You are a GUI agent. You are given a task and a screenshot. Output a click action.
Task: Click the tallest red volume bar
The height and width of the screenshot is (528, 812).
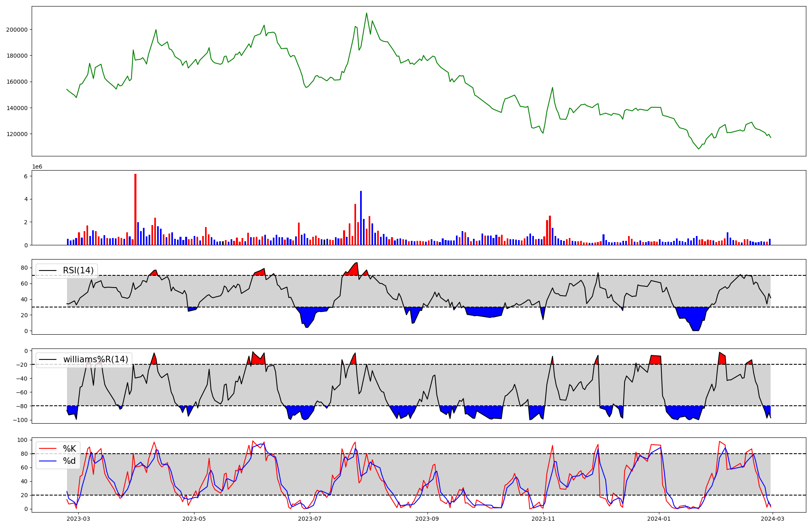pos(135,209)
